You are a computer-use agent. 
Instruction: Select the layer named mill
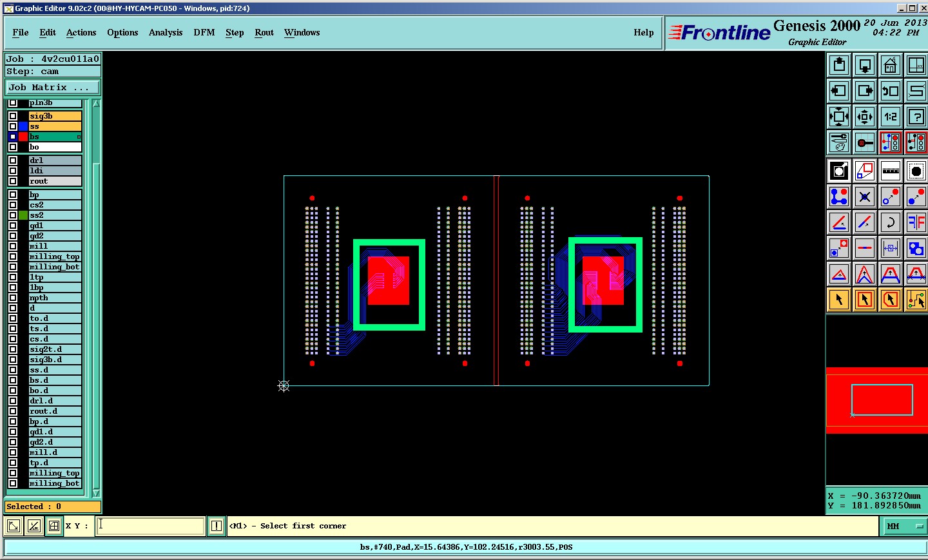pos(55,246)
